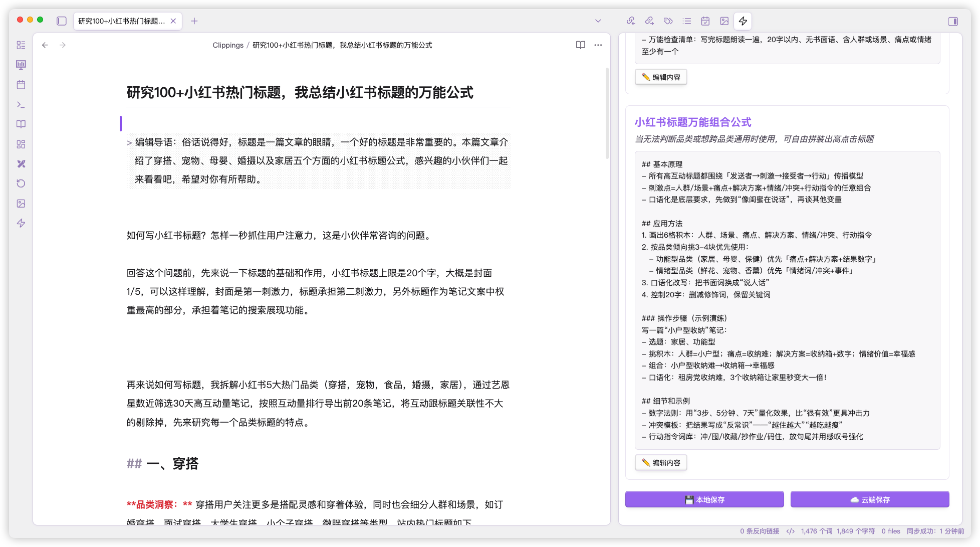Click the 云端保存 button
Screen dimensions: 980x547
tap(870, 499)
